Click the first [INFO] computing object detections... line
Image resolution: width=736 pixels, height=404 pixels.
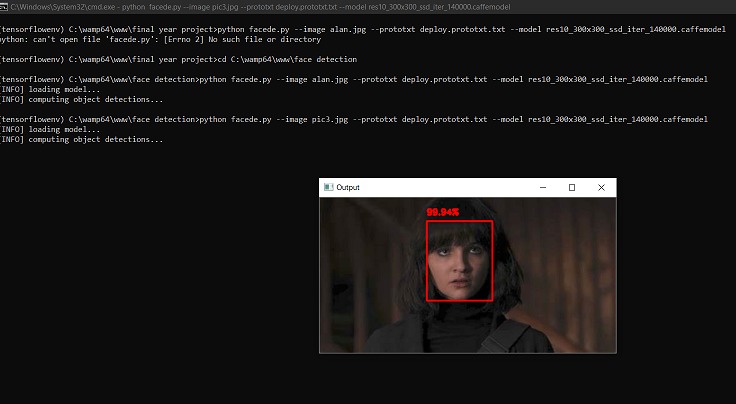(x=81, y=99)
